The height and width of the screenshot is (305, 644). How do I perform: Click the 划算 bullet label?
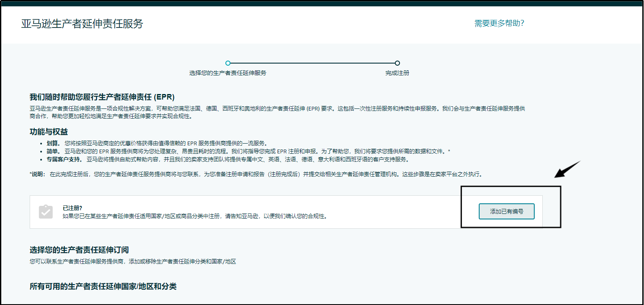(x=53, y=143)
